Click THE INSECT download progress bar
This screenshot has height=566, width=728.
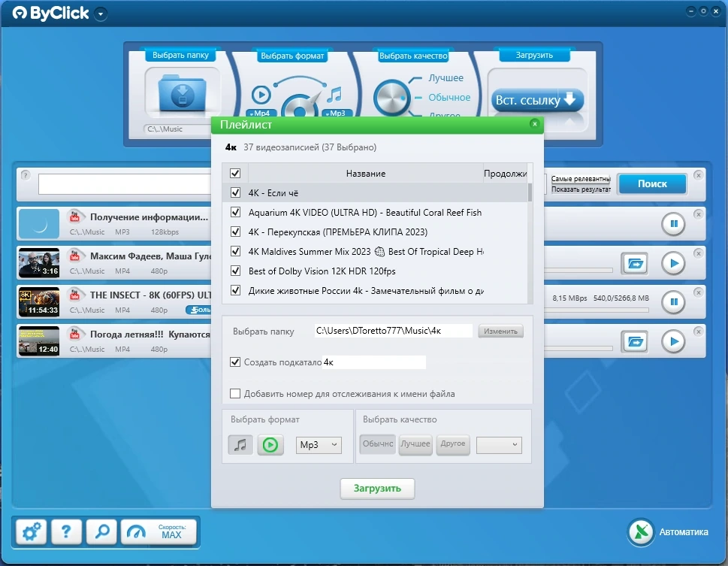click(x=596, y=310)
